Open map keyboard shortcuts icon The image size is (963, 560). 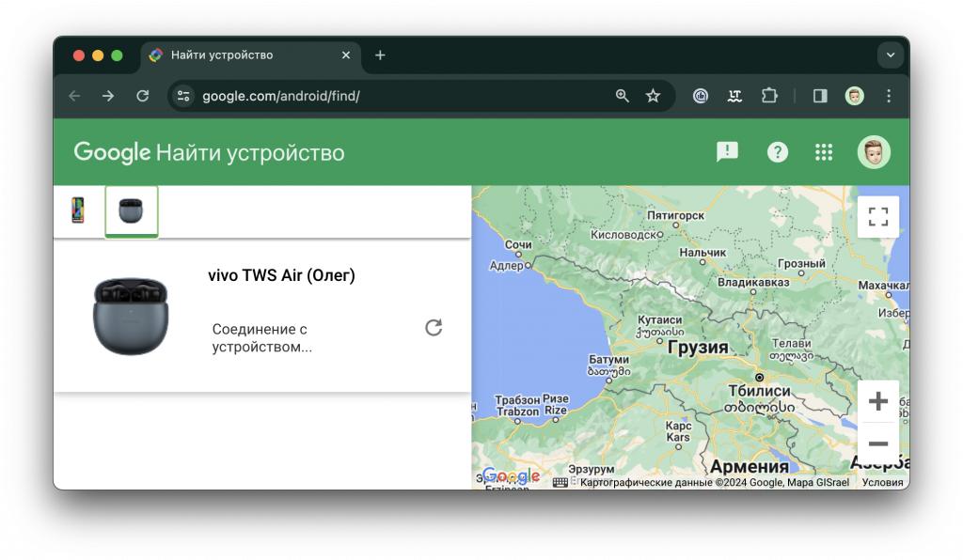560,483
